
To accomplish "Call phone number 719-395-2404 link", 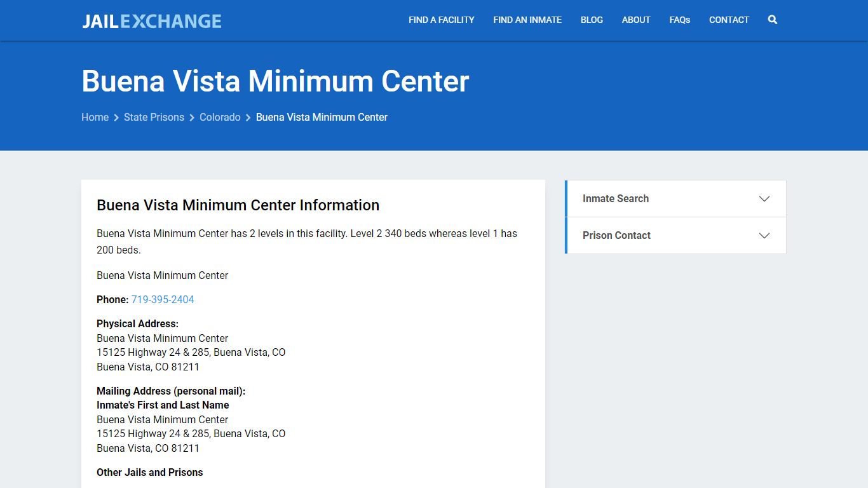I will (x=163, y=299).
